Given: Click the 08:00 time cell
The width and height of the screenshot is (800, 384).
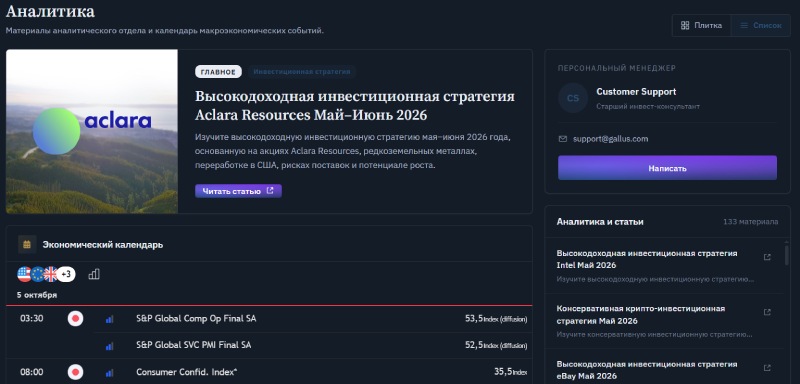Looking at the screenshot, I should point(32,372).
